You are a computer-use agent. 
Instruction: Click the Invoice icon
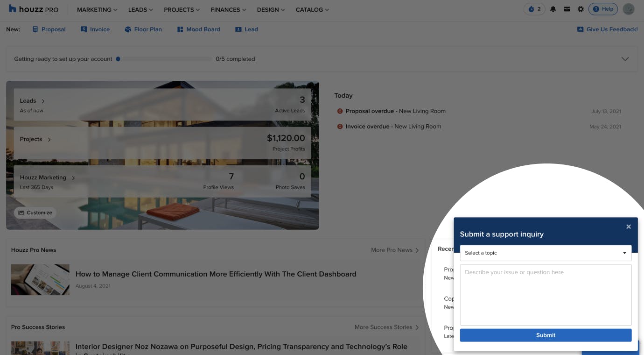(84, 29)
